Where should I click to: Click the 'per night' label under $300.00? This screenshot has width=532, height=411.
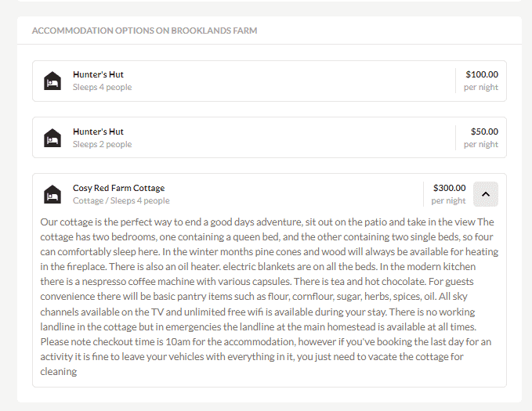(x=448, y=200)
